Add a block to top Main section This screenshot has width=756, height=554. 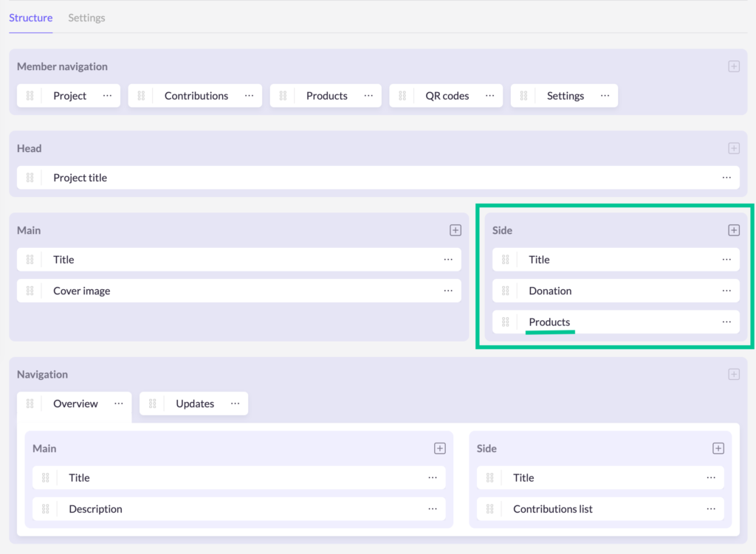tap(455, 230)
